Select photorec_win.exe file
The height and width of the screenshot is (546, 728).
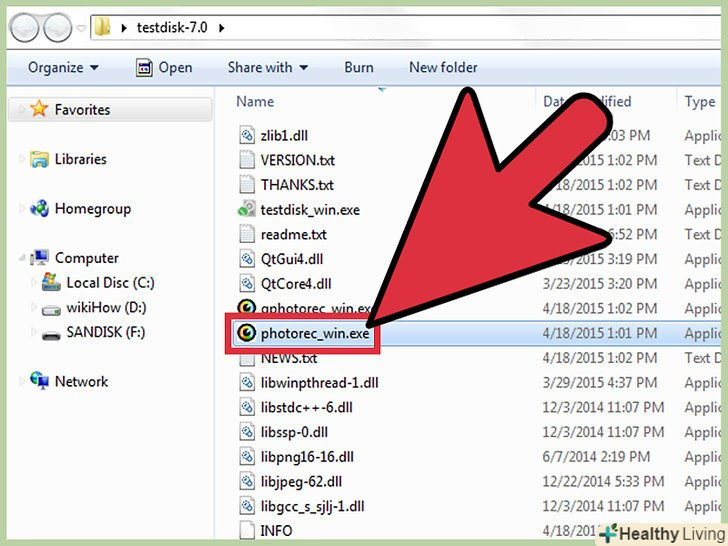coord(315,333)
